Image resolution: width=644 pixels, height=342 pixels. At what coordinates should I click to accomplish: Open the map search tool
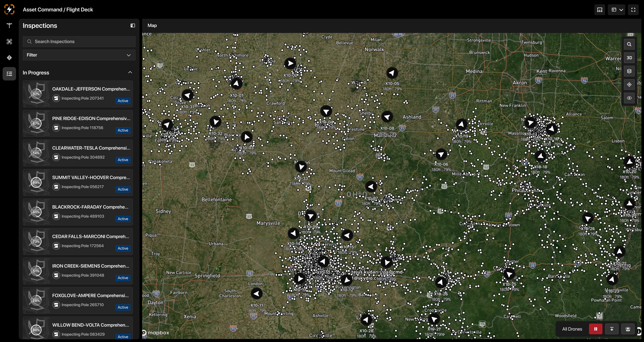(x=629, y=44)
